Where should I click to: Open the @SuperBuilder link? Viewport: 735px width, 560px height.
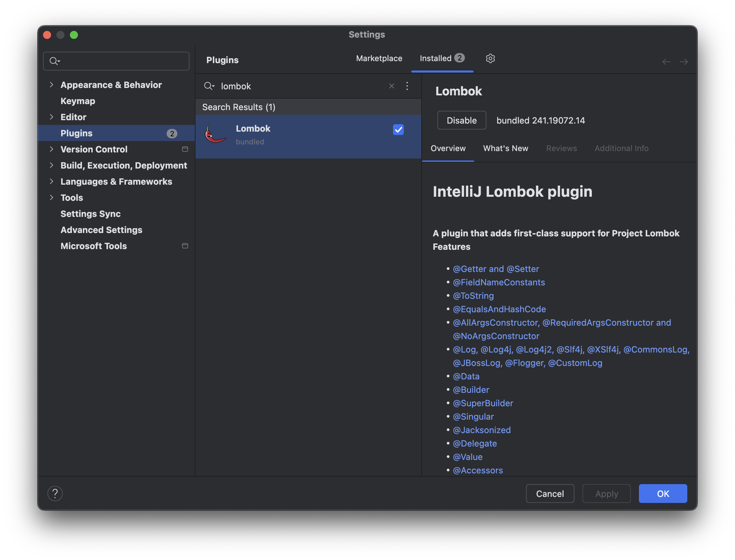[x=483, y=403]
